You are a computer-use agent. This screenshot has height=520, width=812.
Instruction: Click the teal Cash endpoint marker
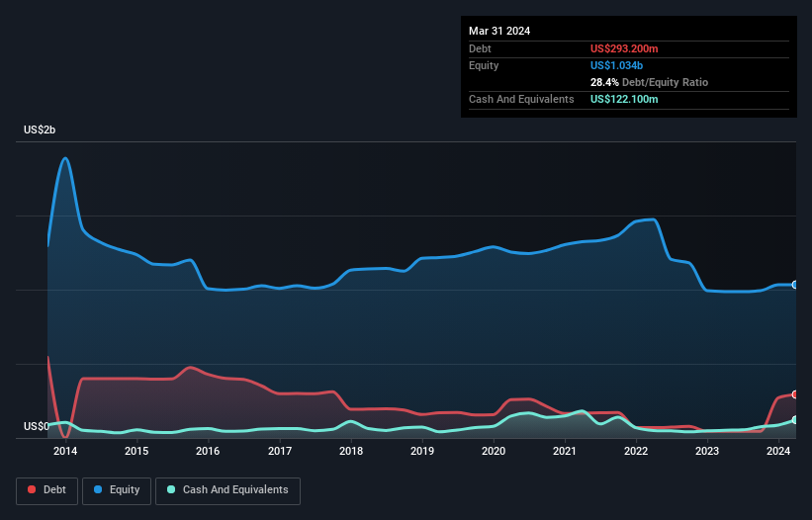tap(795, 420)
